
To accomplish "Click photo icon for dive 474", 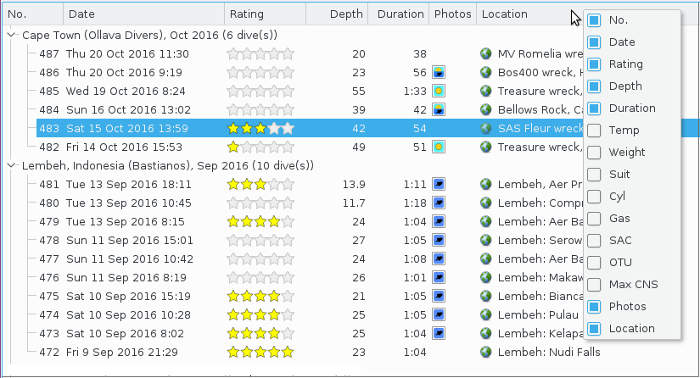I will 438,315.
